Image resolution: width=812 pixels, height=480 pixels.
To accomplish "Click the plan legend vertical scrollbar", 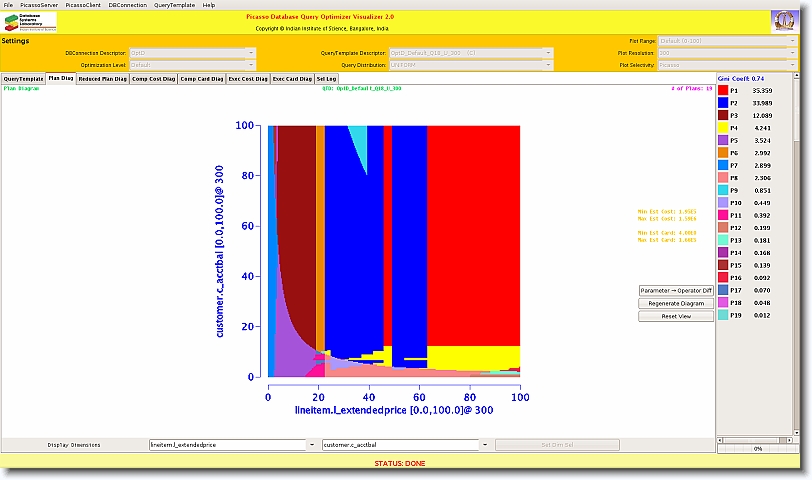I will (x=797, y=250).
